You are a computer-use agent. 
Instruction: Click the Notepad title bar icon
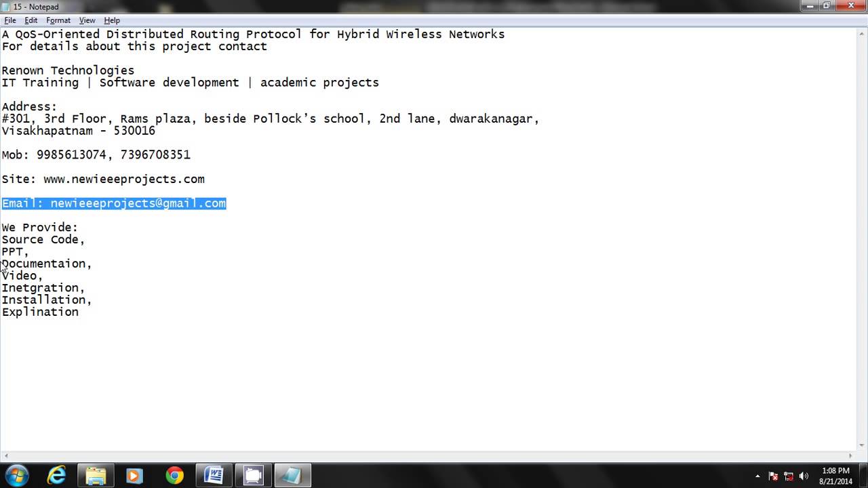pyautogui.click(x=6, y=6)
